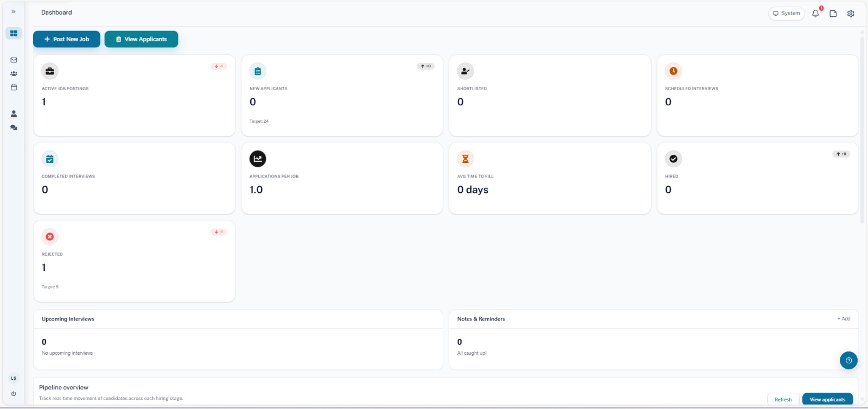Toggle the System theme switcher
868x409 pixels.
coord(786,13)
